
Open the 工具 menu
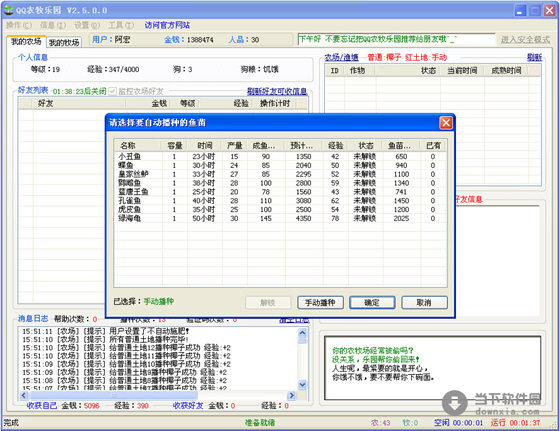click(121, 25)
